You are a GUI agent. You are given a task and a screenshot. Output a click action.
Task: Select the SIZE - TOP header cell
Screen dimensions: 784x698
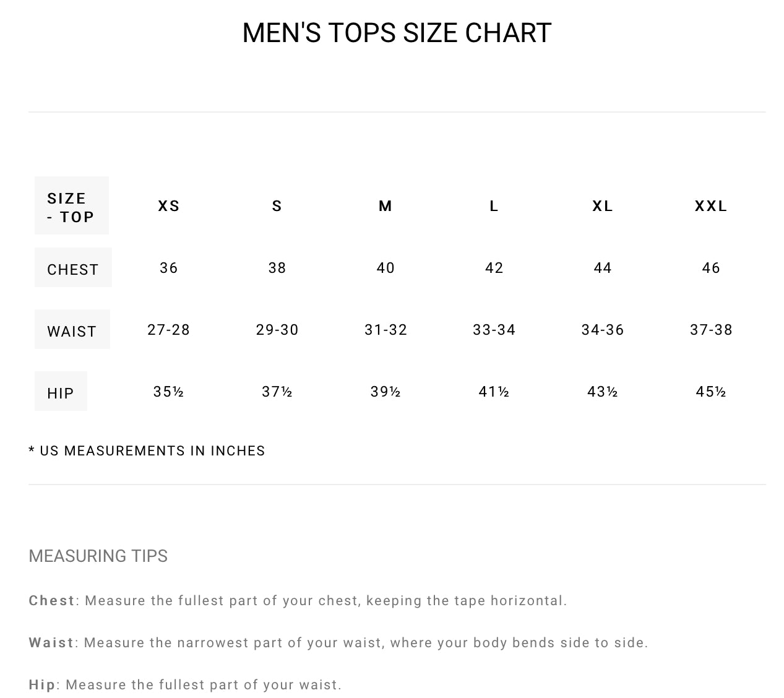(x=71, y=207)
